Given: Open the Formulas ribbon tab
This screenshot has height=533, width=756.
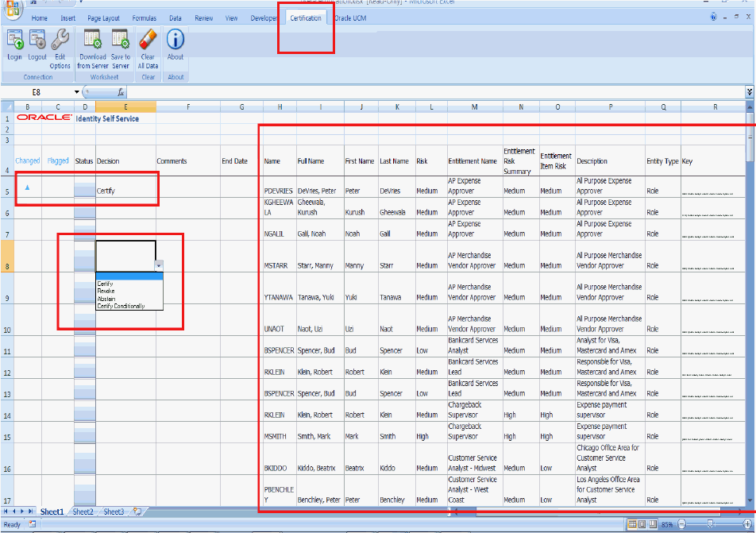Looking at the screenshot, I should click(x=145, y=17).
